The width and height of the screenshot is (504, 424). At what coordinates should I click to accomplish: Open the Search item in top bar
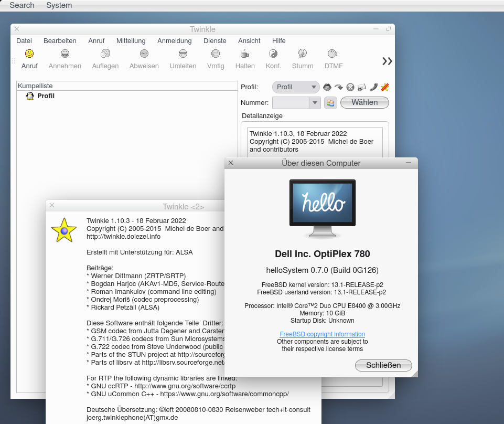click(x=22, y=5)
